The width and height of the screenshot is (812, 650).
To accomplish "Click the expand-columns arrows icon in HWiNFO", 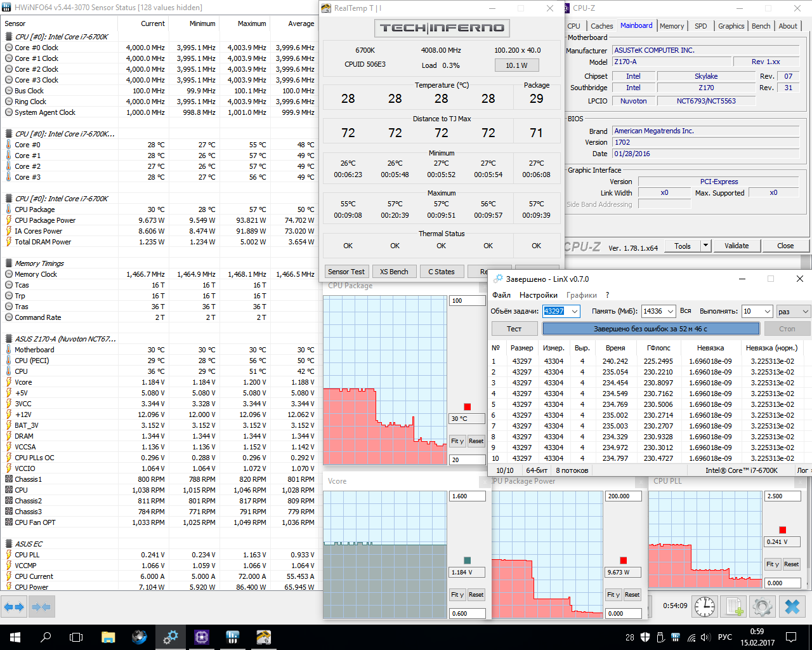I will [x=13, y=607].
